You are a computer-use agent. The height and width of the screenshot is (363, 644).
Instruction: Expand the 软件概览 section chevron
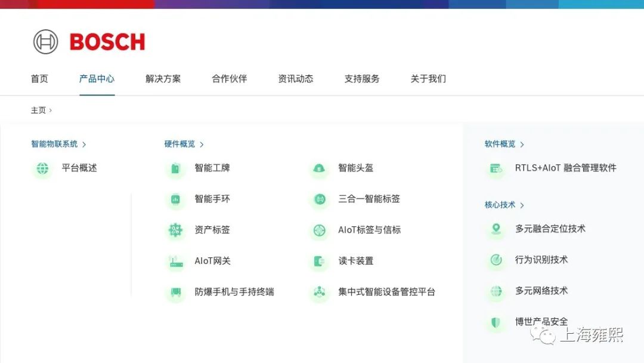coord(522,144)
